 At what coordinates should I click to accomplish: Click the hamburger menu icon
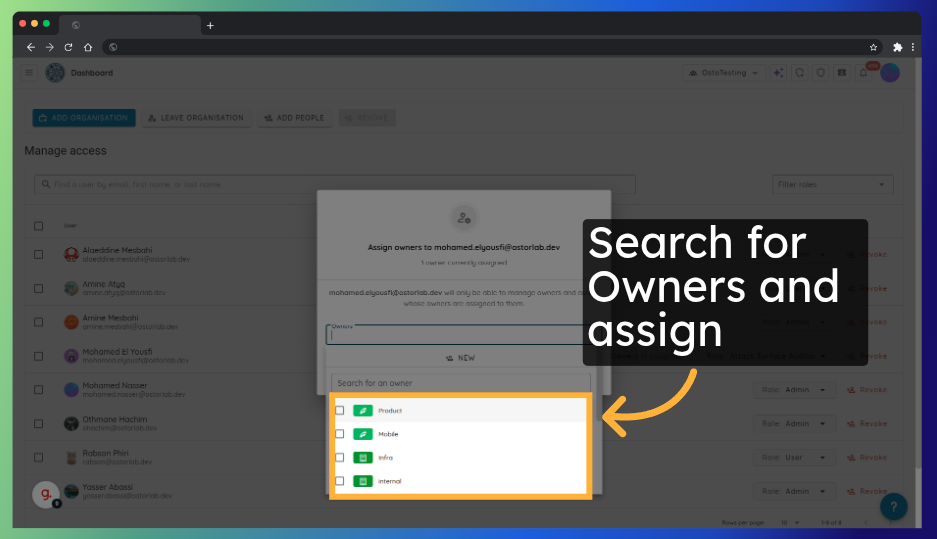pos(29,73)
